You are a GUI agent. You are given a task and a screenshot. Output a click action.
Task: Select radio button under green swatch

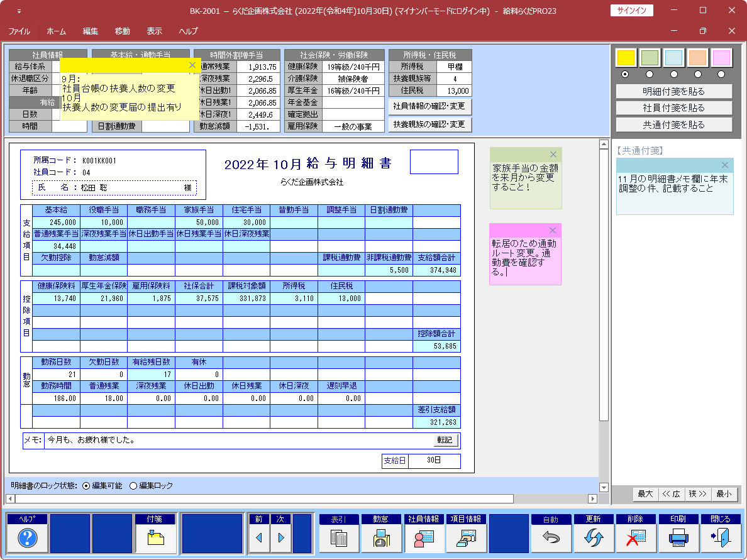click(650, 74)
